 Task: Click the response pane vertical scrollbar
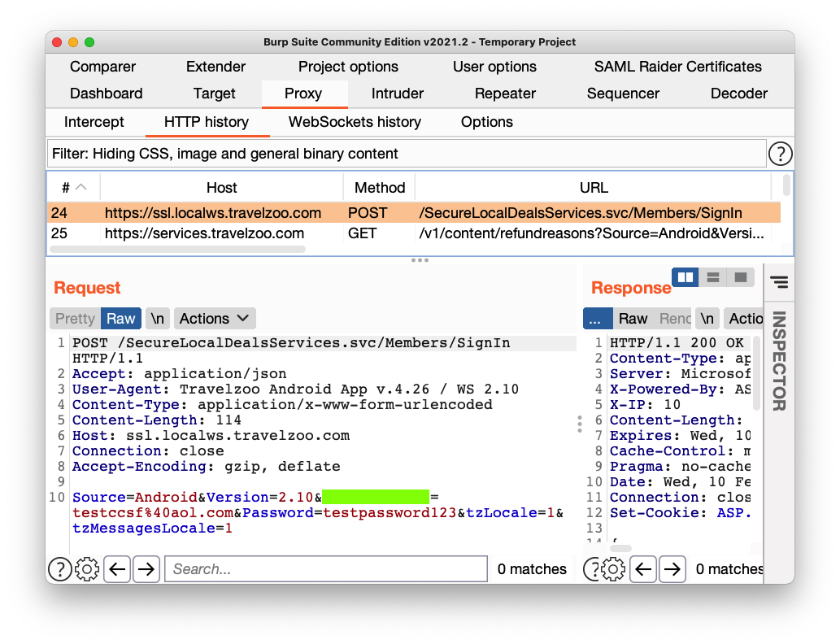[x=756, y=373]
